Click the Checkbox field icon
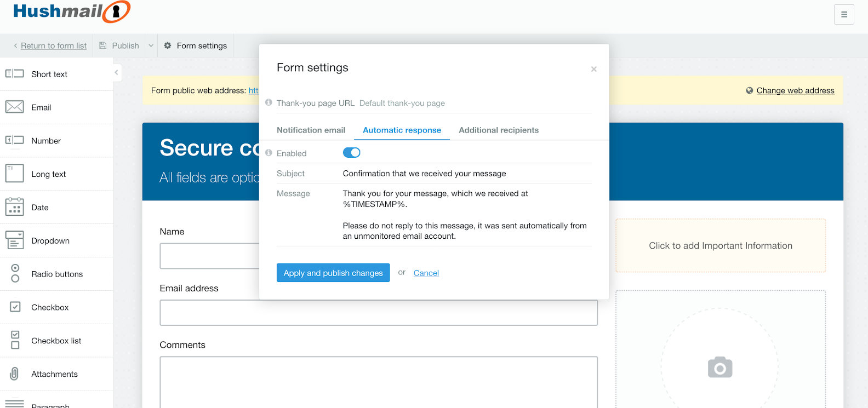The width and height of the screenshot is (868, 408). coord(15,307)
